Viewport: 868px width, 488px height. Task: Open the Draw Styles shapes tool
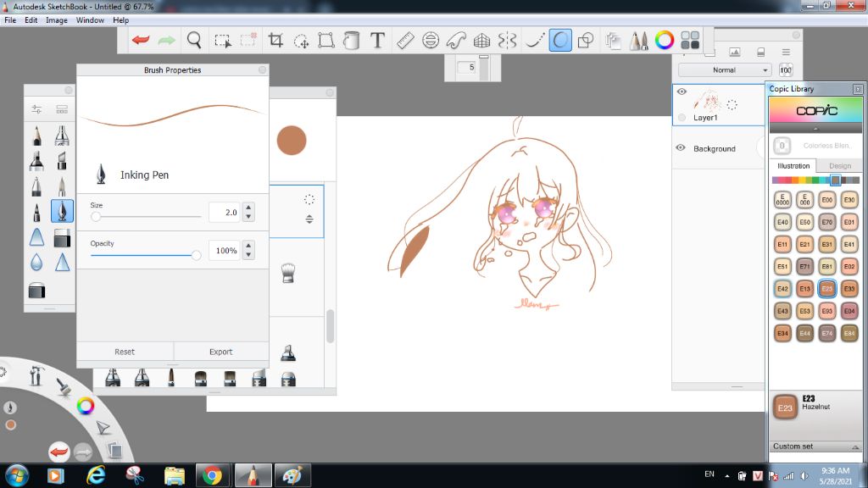tap(586, 40)
